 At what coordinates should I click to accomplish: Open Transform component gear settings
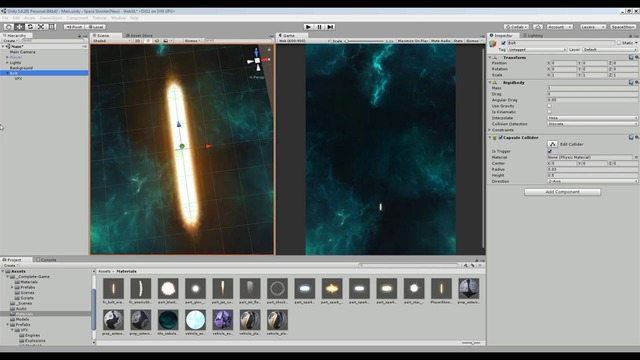coord(636,58)
